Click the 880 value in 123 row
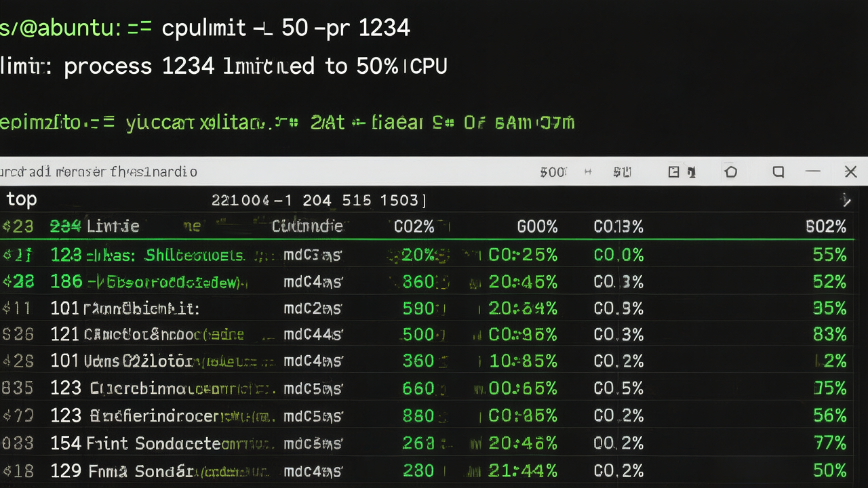The width and height of the screenshot is (868, 488). pyautogui.click(x=418, y=415)
